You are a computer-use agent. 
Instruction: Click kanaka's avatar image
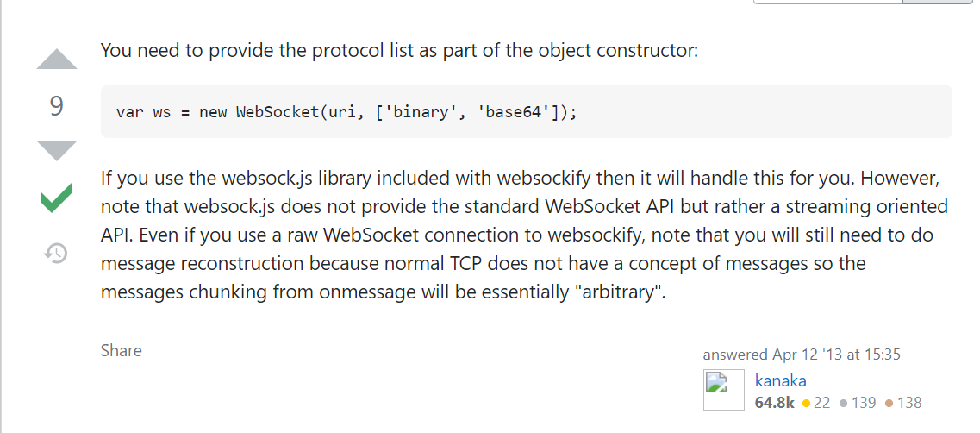(724, 390)
